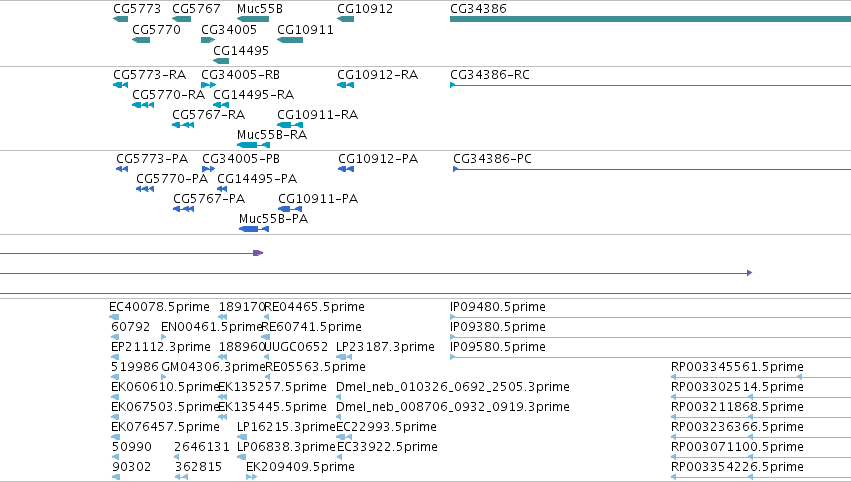Select the CG10911 gene label
851x482 pixels.
click(305, 29)
